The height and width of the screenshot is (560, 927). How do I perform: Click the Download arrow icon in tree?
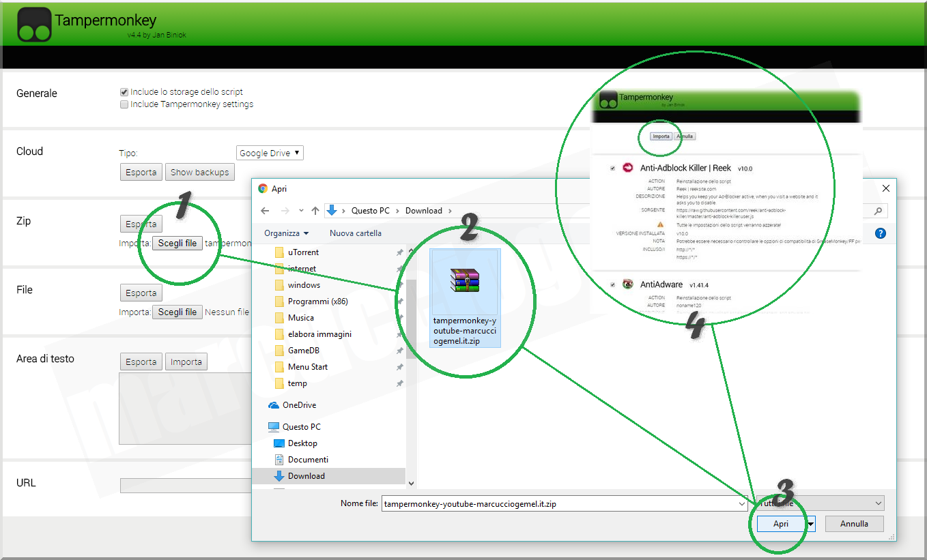(x=279, y=476)
